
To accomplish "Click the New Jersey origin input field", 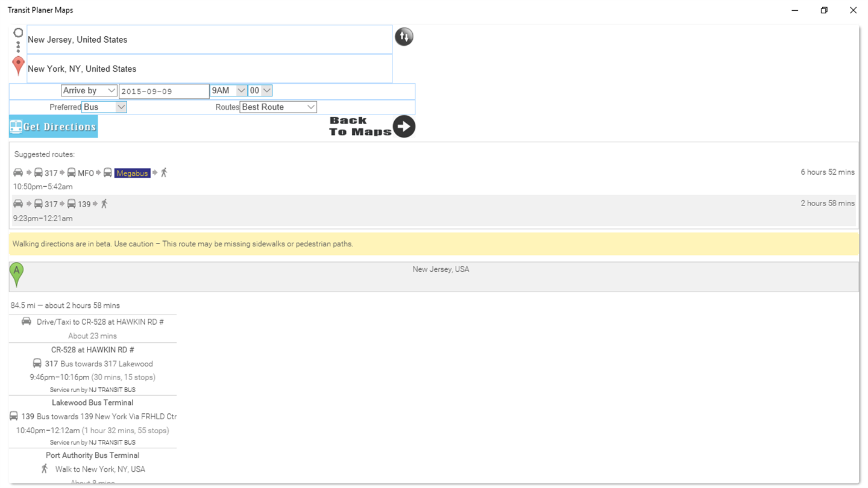I will click(x=210, y=40).
